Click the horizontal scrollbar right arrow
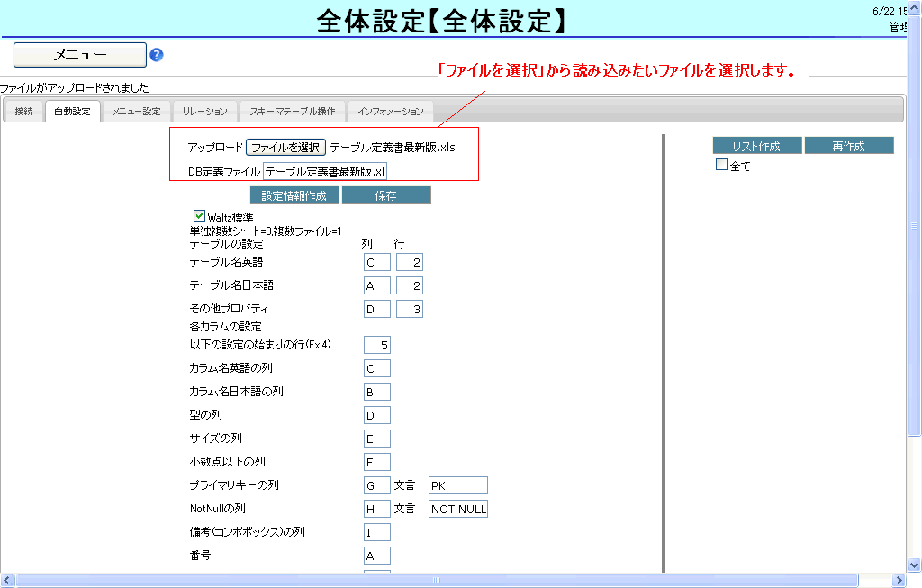This screenshot has height=588, width=922. click(x=901, y=581)
